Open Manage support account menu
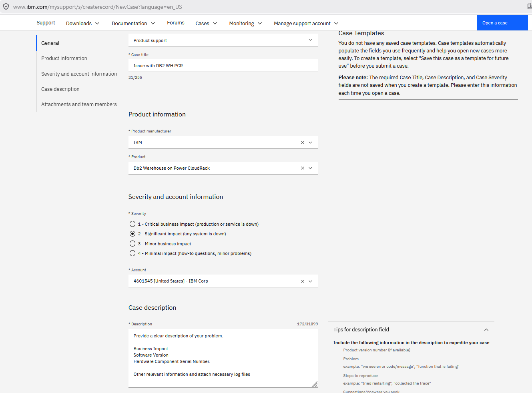 (x=306, y=23)
